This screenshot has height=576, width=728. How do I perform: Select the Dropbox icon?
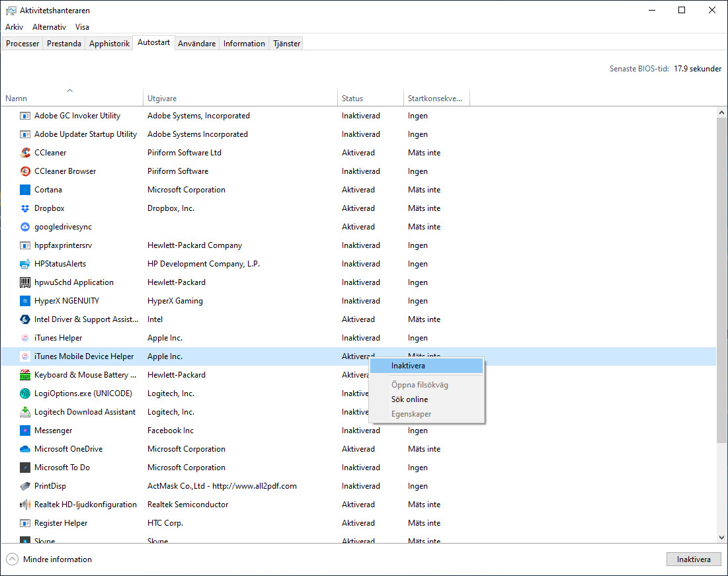point(24,208)
